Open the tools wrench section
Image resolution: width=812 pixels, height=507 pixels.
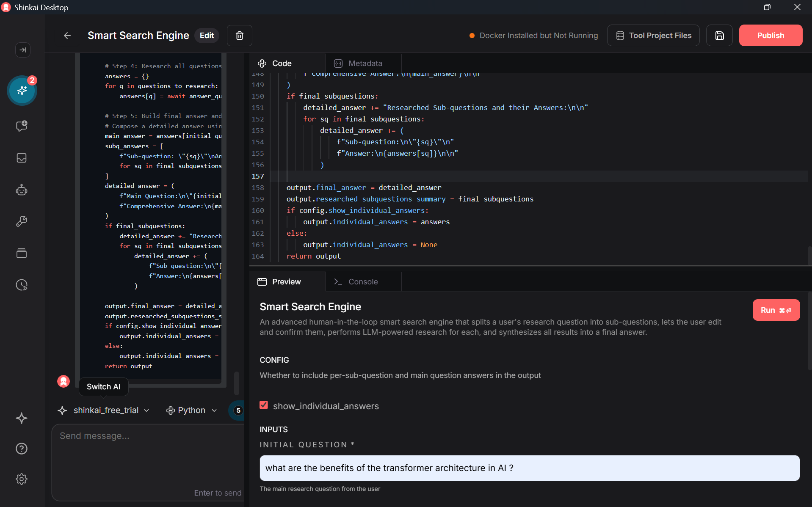click(x=22, y=221)
